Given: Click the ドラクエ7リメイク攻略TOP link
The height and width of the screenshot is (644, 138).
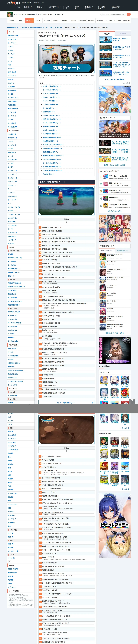Looking at the screenshot, I should pyautogui.click(x=115, y=79).
